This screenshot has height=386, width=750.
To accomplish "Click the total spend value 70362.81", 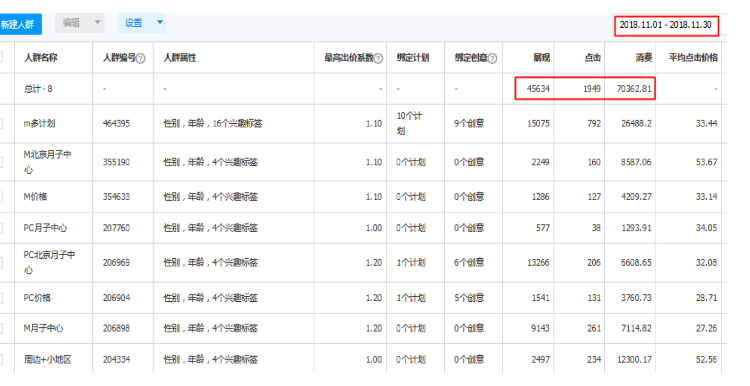I will click(634, 89).
